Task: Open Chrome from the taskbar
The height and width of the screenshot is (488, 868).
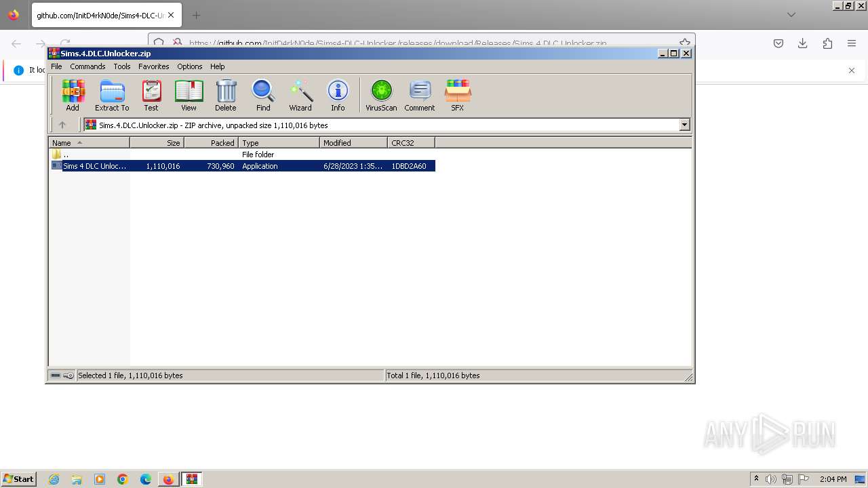Action: [123, 479]
